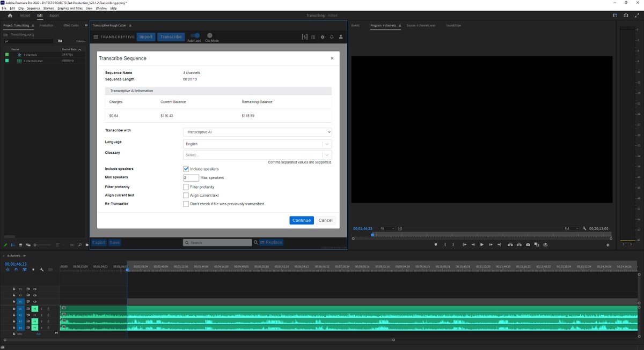Open Program monitor button editor plus icon
The width and height of the screenshot is (644, 350).
tap(608, 245)
